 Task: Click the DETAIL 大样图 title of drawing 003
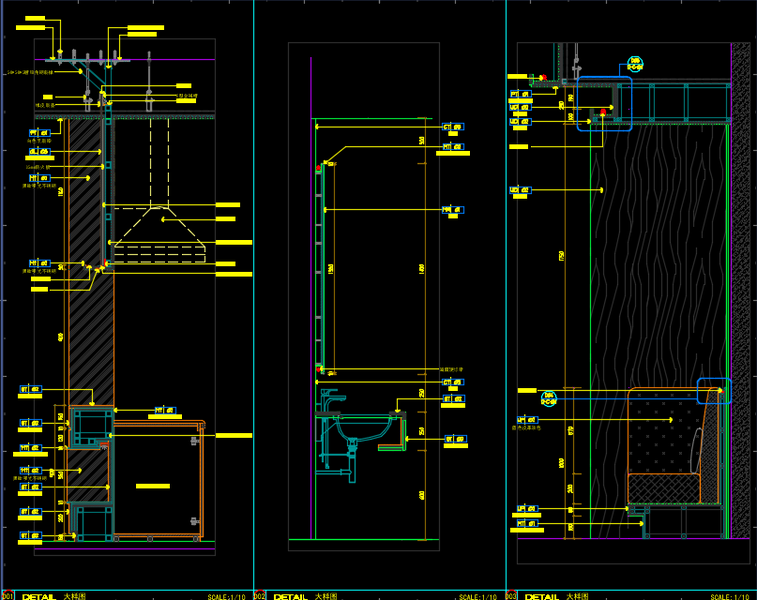(557, 597)
